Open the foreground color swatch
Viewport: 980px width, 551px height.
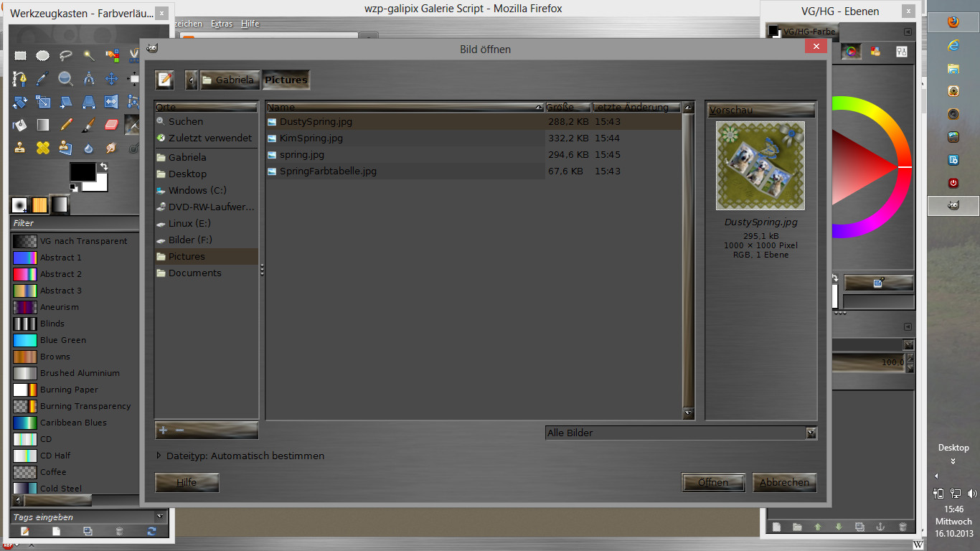coord(81,171)
